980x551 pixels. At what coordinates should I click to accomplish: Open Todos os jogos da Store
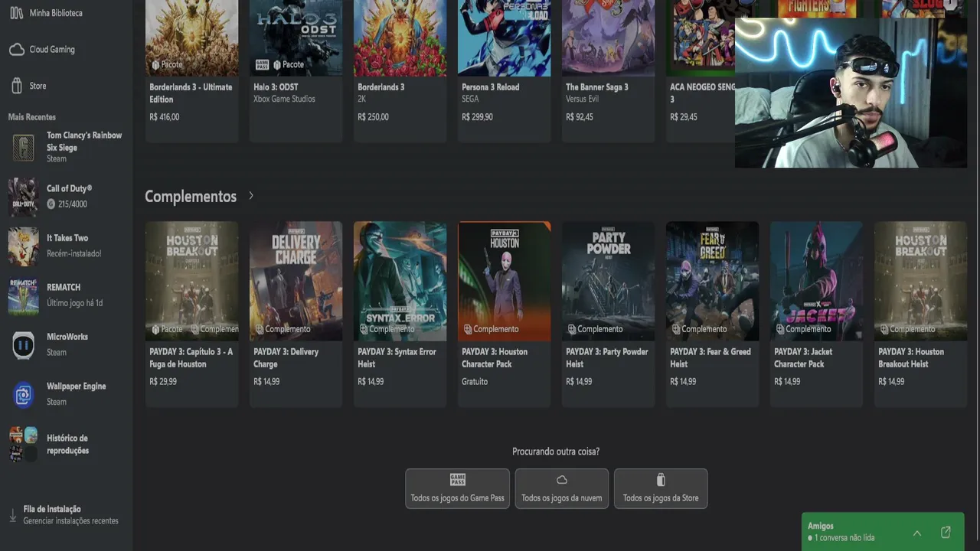pos(661,488)
